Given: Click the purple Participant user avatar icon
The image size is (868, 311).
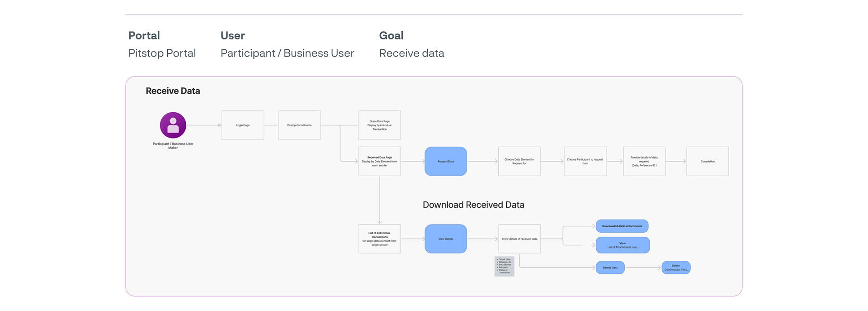Looking at the screenshot, I should point(173,125).
